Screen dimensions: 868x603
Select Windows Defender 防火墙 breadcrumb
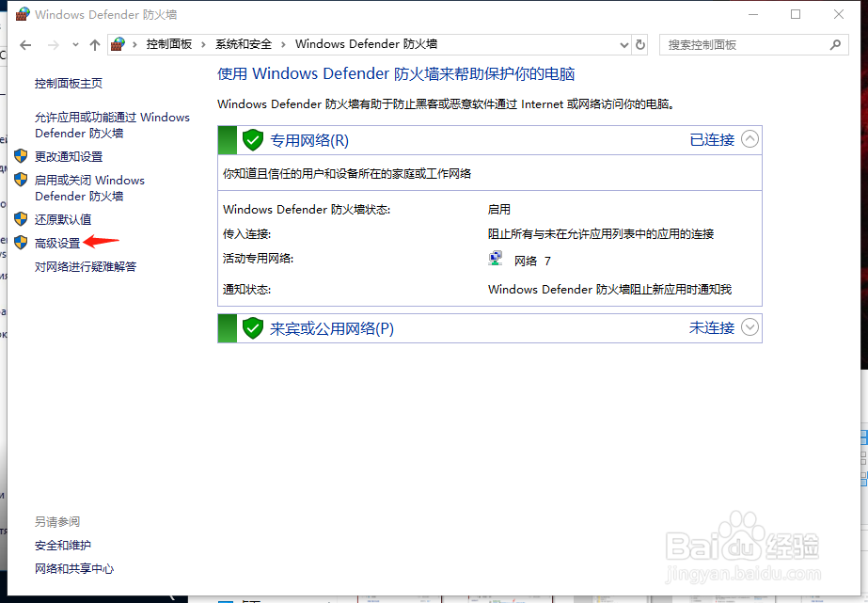pos(366,44)
